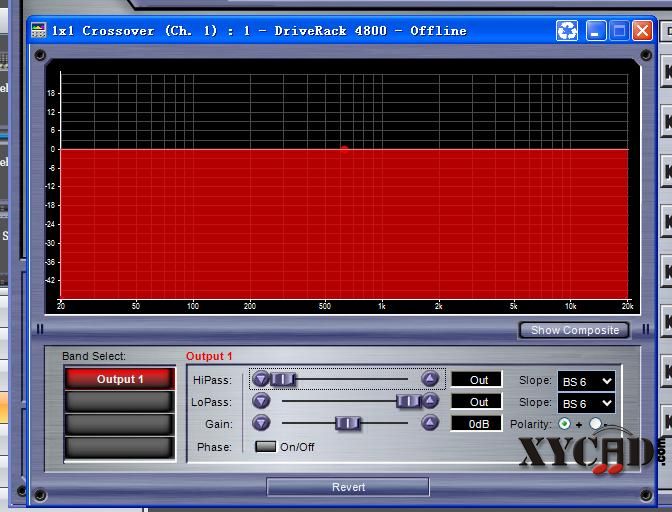Click the left panel splitter grip

[40, 329]
